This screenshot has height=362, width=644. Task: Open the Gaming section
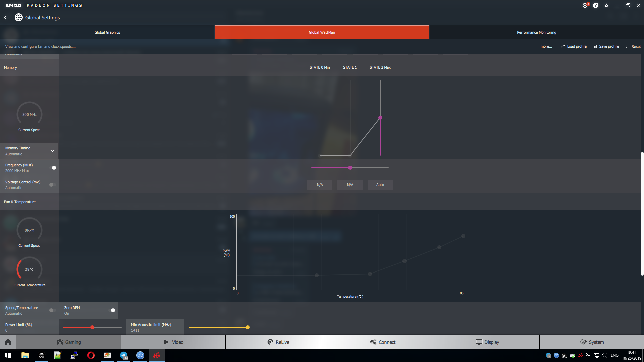click(69, 342)
